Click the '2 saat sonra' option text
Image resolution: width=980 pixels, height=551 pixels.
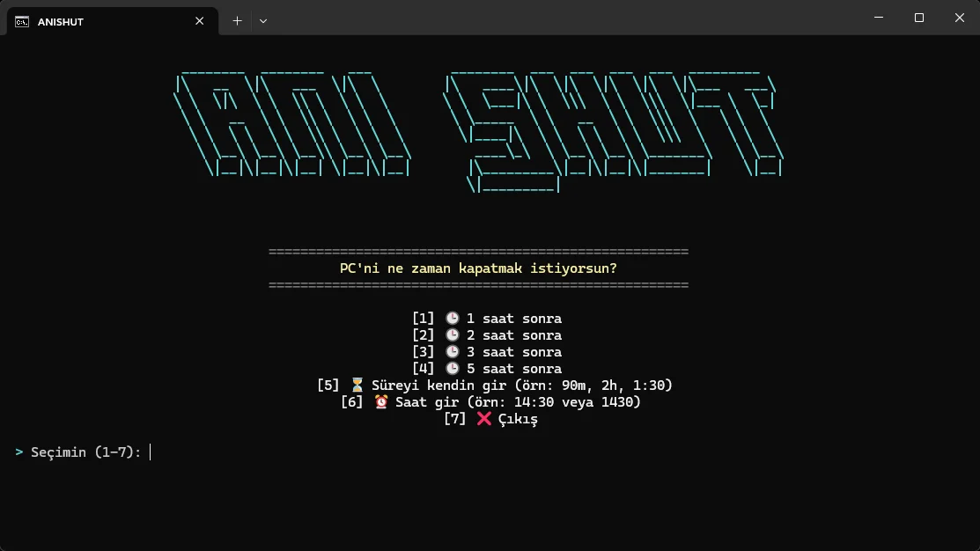pos(513,335)
